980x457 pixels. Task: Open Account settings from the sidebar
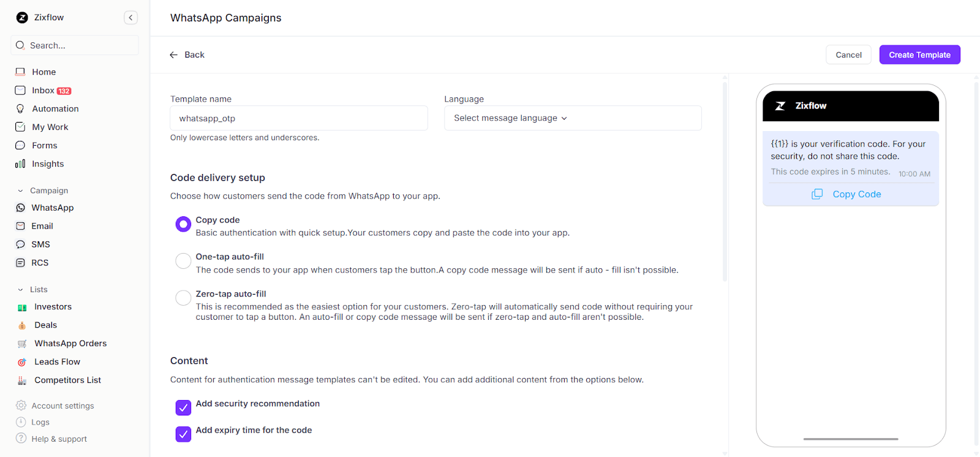pos(63,405)
